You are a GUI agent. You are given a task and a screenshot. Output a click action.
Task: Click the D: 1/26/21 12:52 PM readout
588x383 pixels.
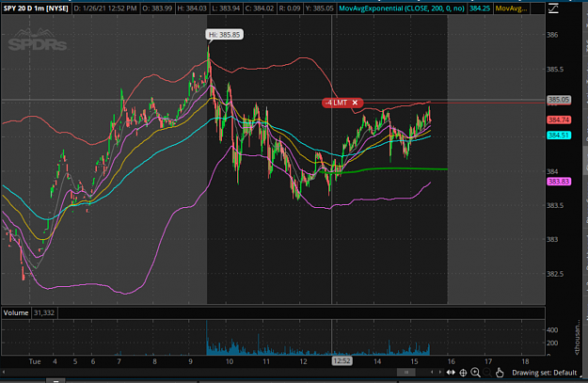[105, 8]
